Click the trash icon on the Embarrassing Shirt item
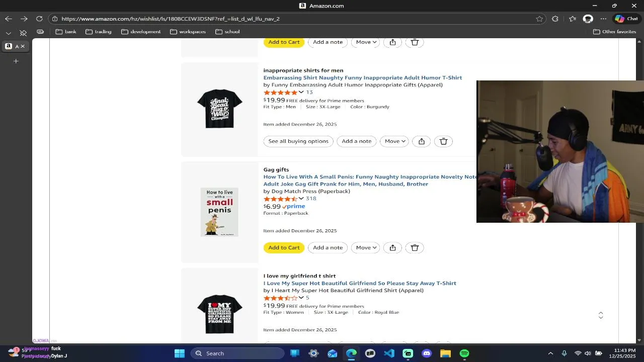The width and height of the screenshot is (644, 362). click(x=443, y=141)
